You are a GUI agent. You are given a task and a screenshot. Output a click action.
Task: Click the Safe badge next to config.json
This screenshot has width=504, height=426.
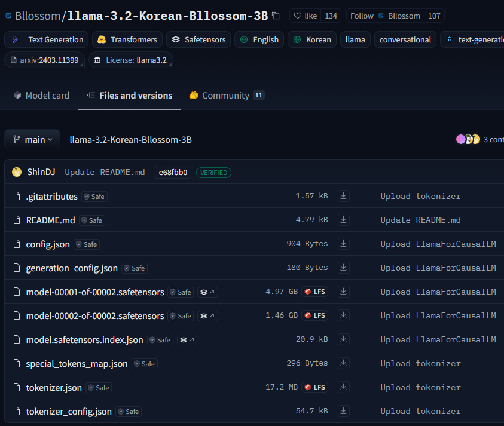pyautogui.click(x=87, y=244)
